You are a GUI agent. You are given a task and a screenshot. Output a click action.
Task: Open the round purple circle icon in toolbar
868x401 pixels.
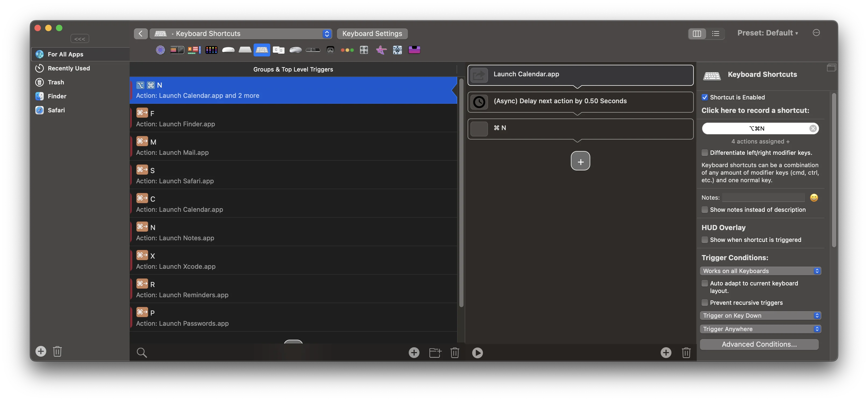click(x=160, y=50)
